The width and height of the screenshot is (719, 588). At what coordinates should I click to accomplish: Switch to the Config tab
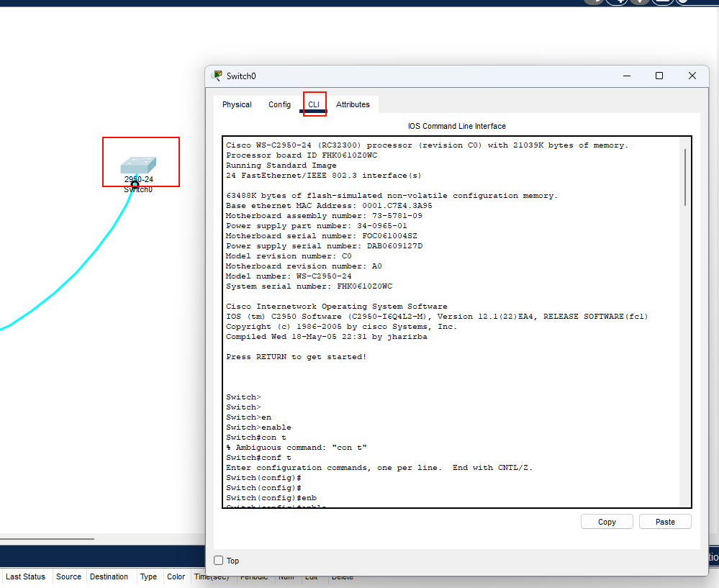279,104
